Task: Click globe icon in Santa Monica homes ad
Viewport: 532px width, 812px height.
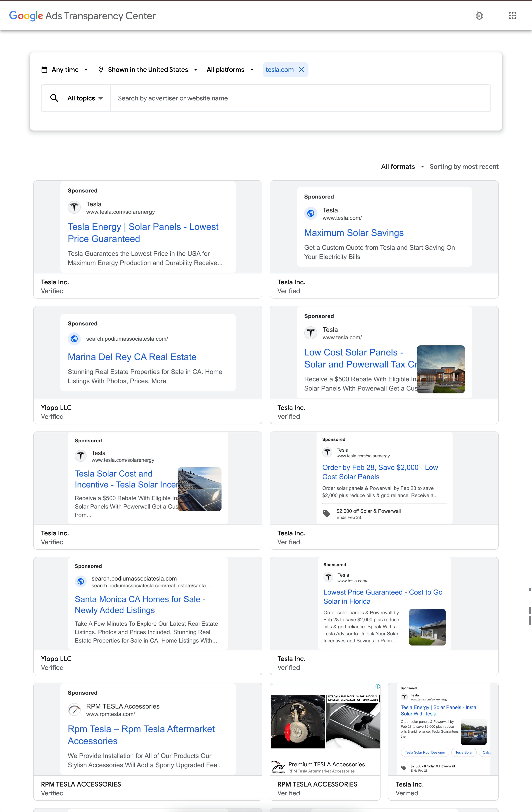Action: click(81, 581)
